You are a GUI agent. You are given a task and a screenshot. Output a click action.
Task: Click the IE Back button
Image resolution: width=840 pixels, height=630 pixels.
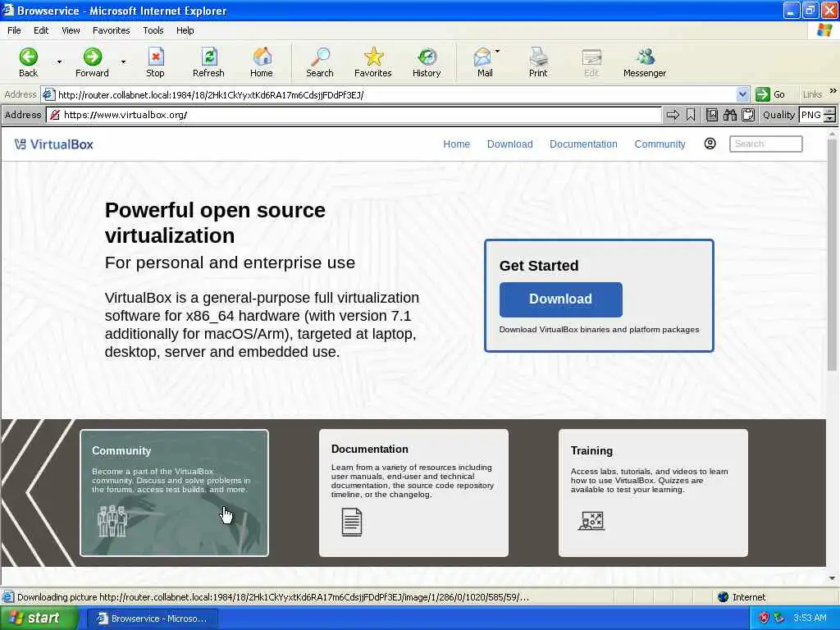29,62
